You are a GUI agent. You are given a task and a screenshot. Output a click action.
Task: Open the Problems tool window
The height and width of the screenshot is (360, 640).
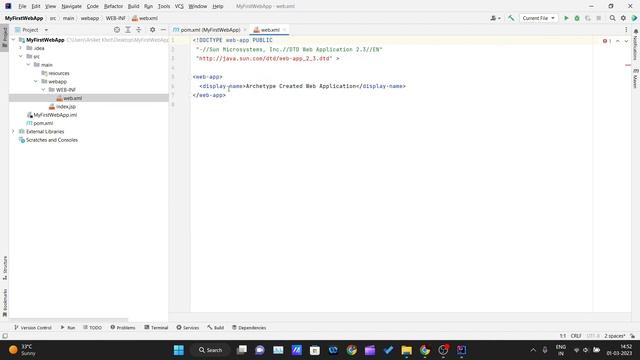(122, 327)
